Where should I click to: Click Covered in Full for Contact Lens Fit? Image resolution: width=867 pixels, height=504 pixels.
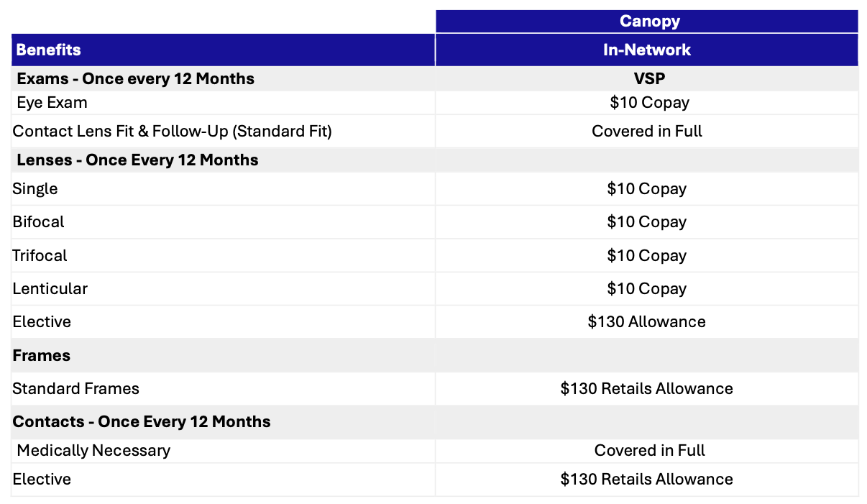pyautogui.click(x=646, y=132)
